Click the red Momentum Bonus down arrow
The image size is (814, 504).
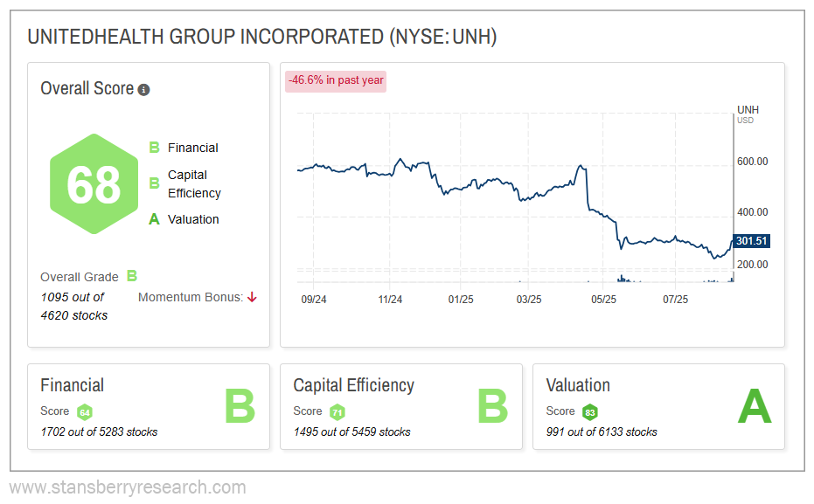[252, 297]
